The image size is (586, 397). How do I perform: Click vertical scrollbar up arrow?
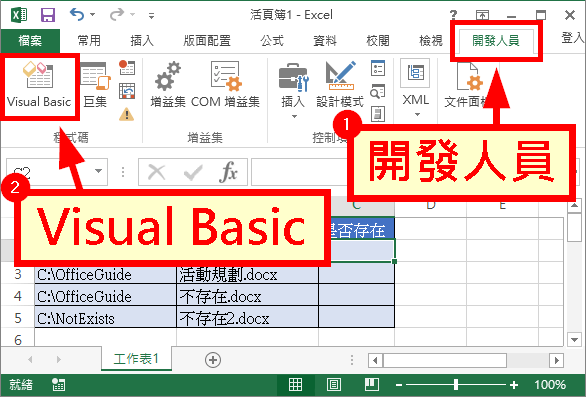(574, 206)
